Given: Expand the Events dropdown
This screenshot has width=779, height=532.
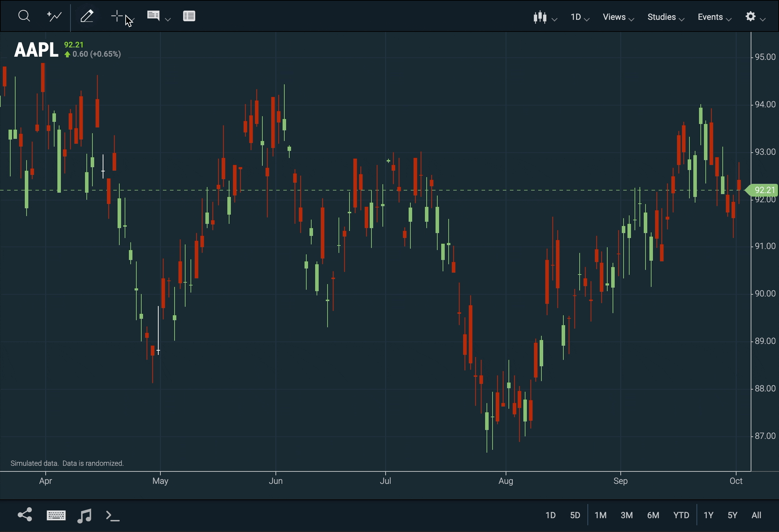Looking at the screenshot, I should click(x=714, y=17).
